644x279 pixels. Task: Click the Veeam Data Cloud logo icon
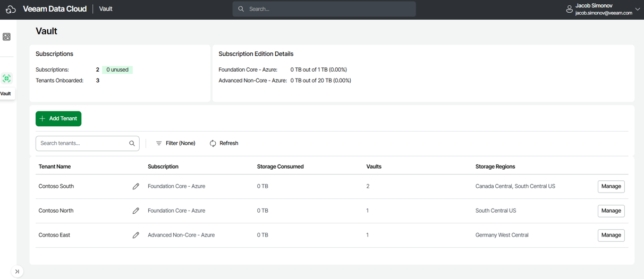click(11, 9)
